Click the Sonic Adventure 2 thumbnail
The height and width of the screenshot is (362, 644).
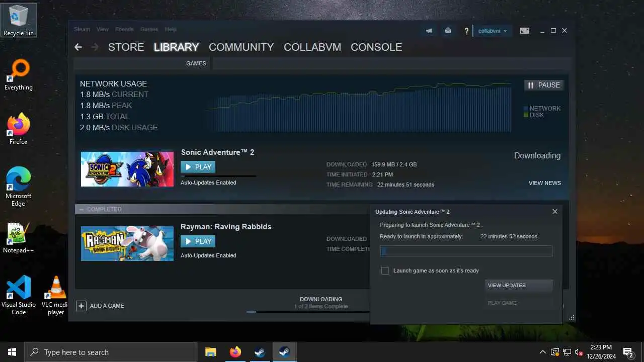click(127, 169)
